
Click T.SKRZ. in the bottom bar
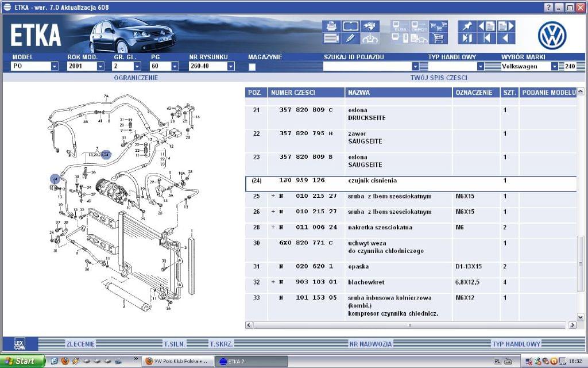click(x=221, y=344)
